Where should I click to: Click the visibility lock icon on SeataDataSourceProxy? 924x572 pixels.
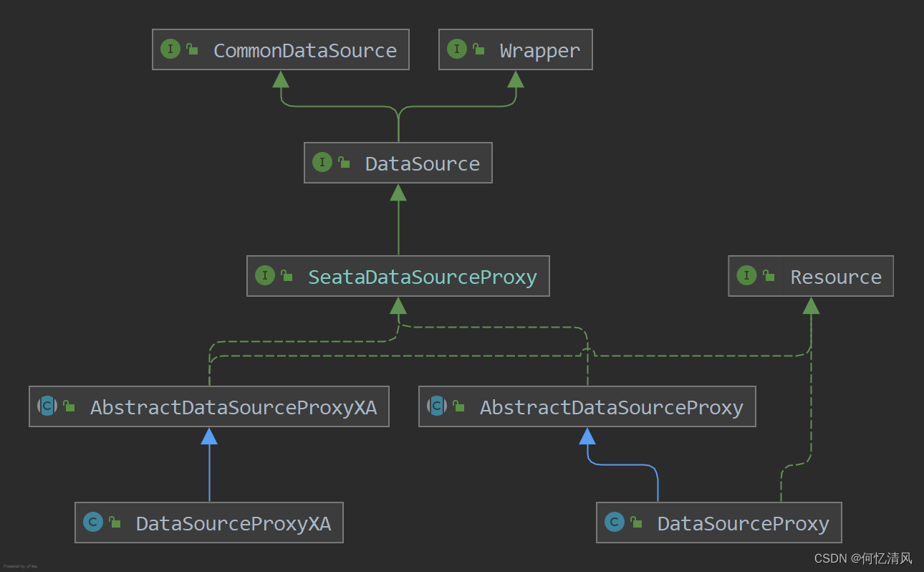pyautogui.click(x=287, y=276)
